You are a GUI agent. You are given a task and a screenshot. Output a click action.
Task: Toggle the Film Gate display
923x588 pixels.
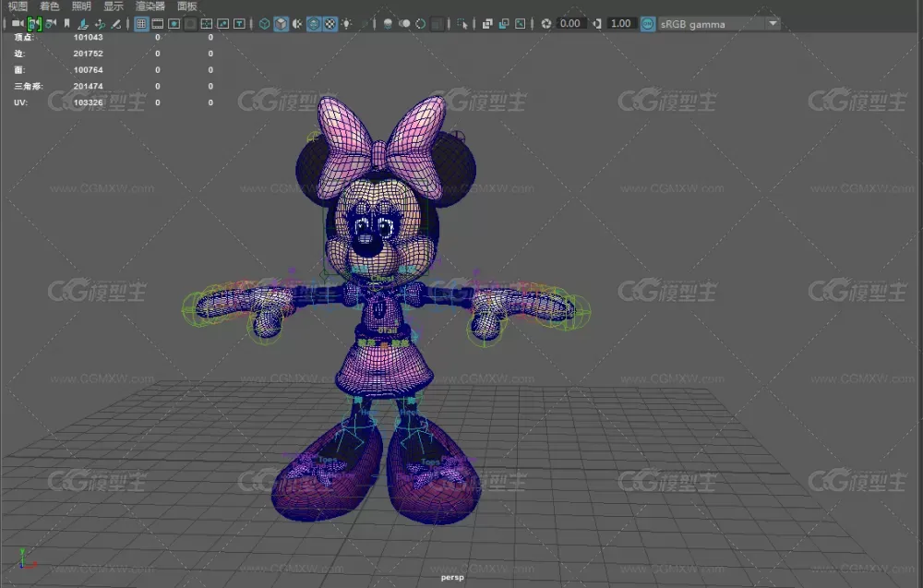pos(158,24)
